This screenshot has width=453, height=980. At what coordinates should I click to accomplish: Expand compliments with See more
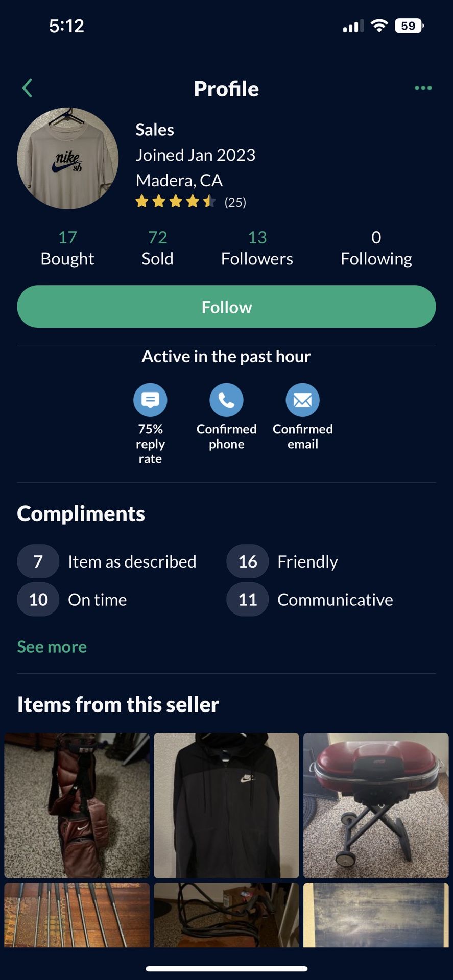(52, 647)
